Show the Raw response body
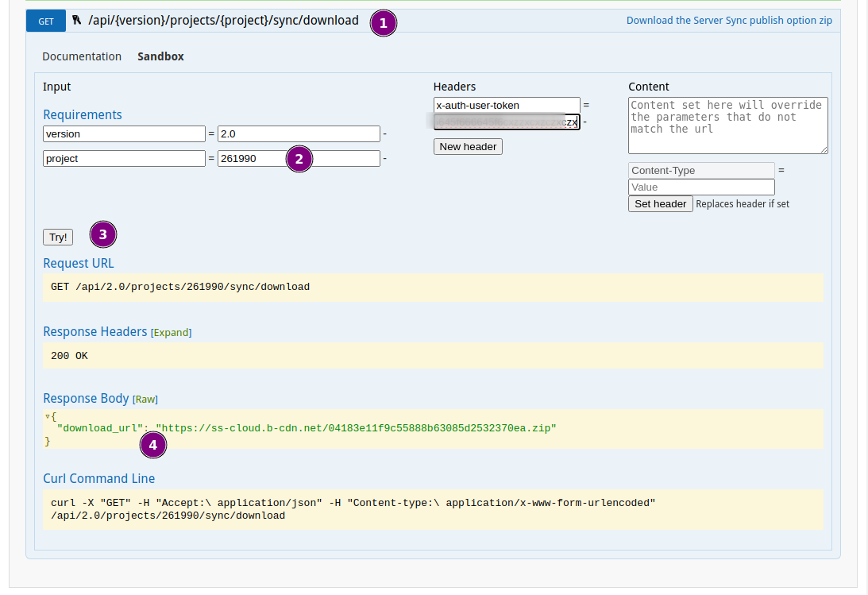This screenshot has width=868, height=595. click(x=145, y=399)
